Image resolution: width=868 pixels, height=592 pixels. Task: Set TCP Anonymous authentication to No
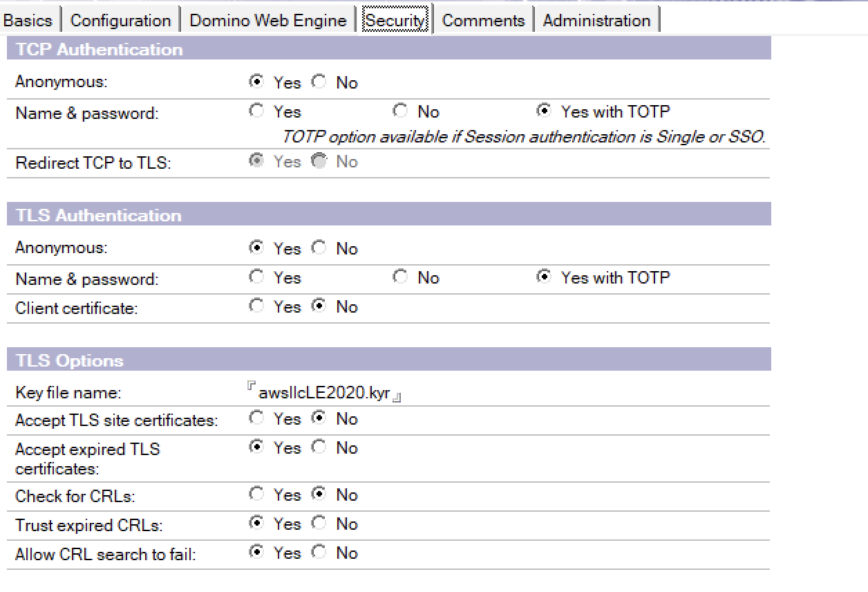319,82
